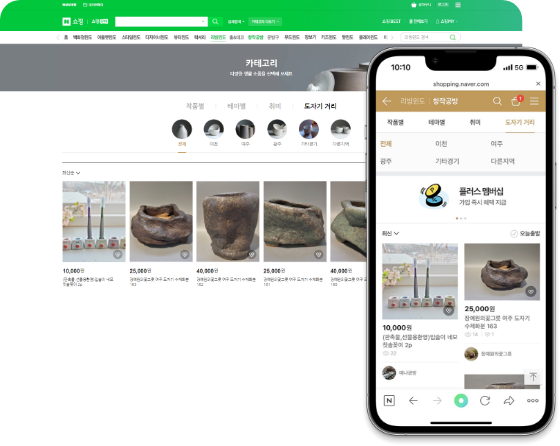This screenshot has width=560, height=446.
Task: Open the 최신 sort dropdown on phone
Action: [x=390, y=234]
